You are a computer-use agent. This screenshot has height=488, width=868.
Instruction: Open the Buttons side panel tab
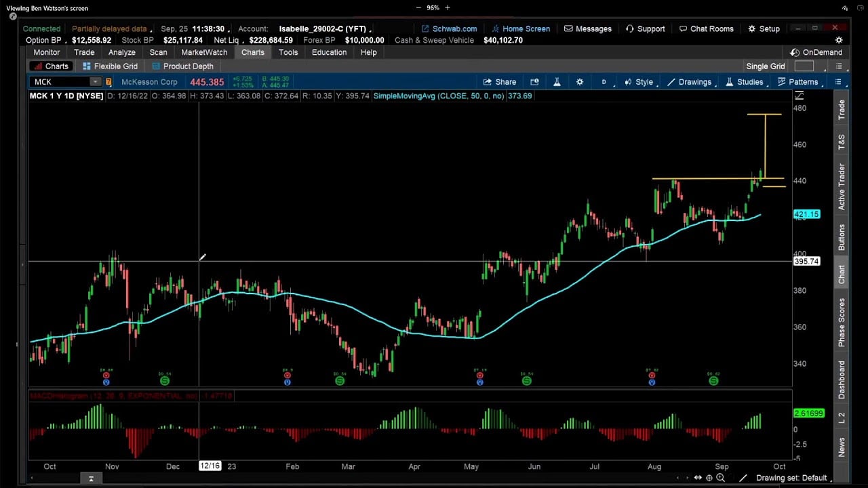pyautogui.click(x=842, y=237)
